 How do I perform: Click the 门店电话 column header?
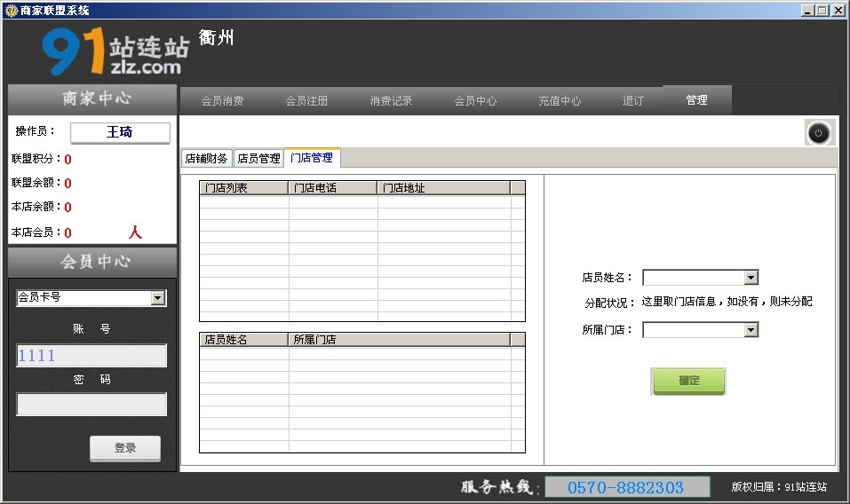(x=332, y=188)
